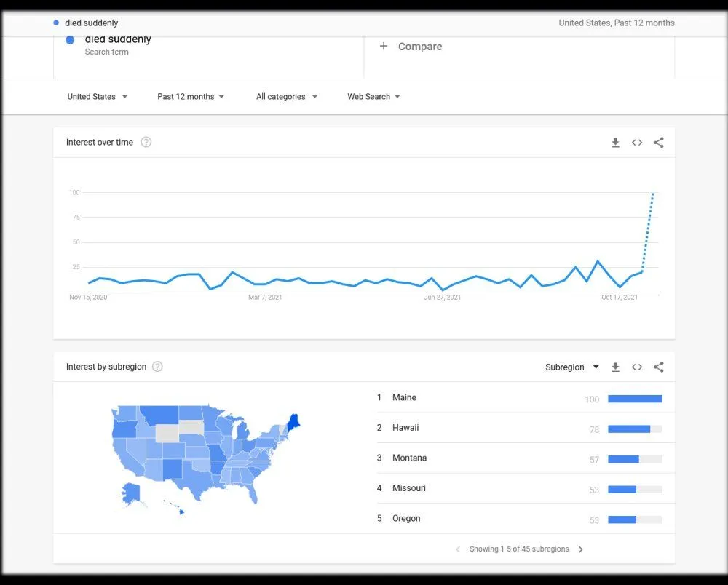Click the blue dot next to search term

[70, 40]
